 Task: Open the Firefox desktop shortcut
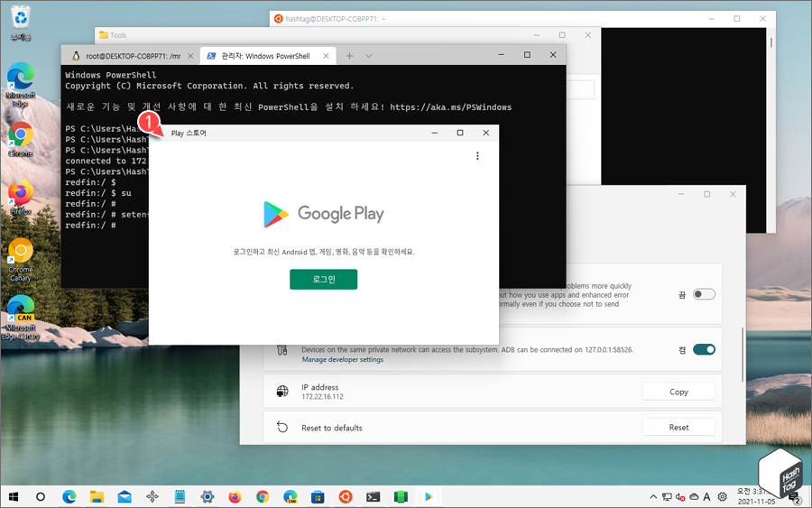point(21,198)
